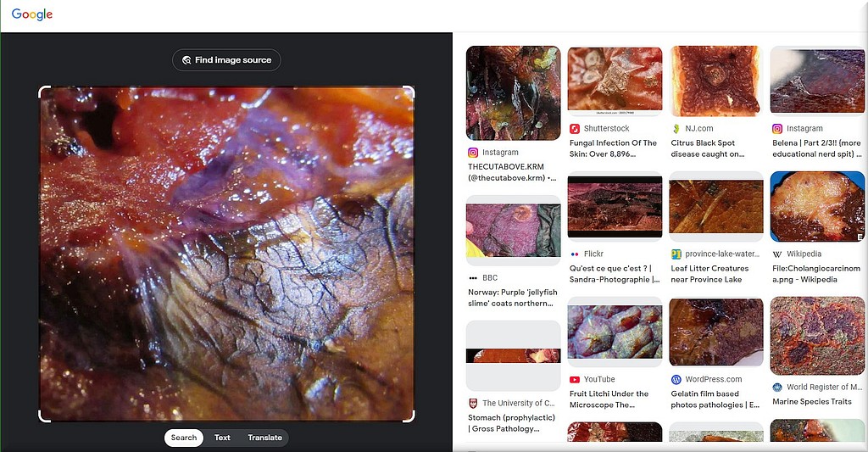The height and width of the screenshot is (452, 868).
Task: Open the Fruit Litchi Under the Microscope thumbnail
Action: (615, 332)
